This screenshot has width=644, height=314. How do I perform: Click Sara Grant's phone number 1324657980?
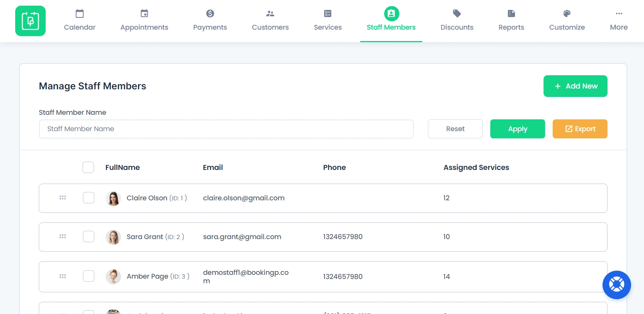[343, 237]
